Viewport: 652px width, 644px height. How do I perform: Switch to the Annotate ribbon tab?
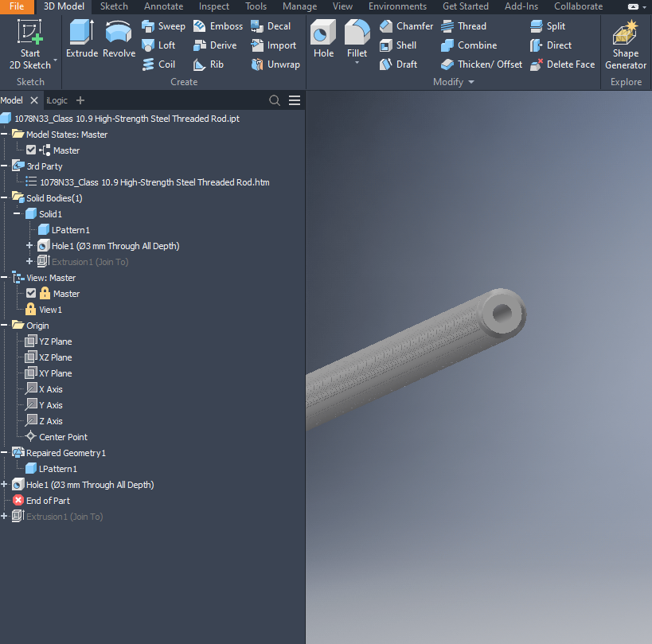tap(163, 6)
